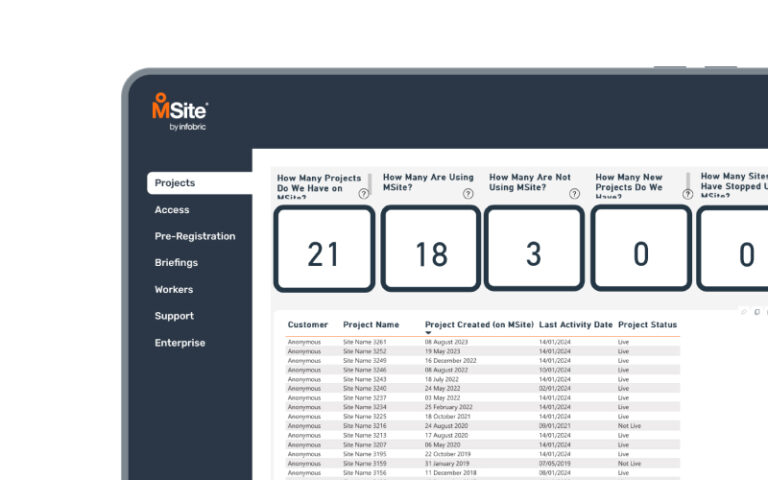The width and height of the screenshot is (768, 480).
Task: Click the sort arrow under Project Created column
Action: (429, 333)
